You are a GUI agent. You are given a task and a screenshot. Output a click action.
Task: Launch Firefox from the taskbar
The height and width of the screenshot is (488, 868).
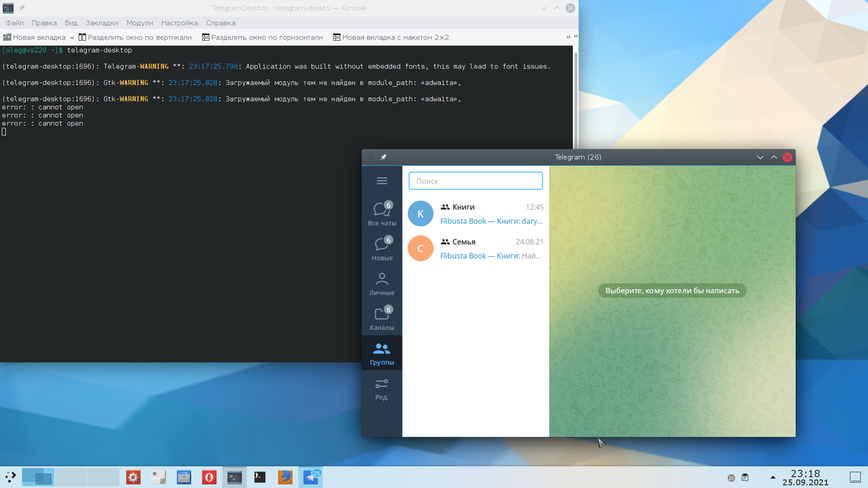coord(285,477)
